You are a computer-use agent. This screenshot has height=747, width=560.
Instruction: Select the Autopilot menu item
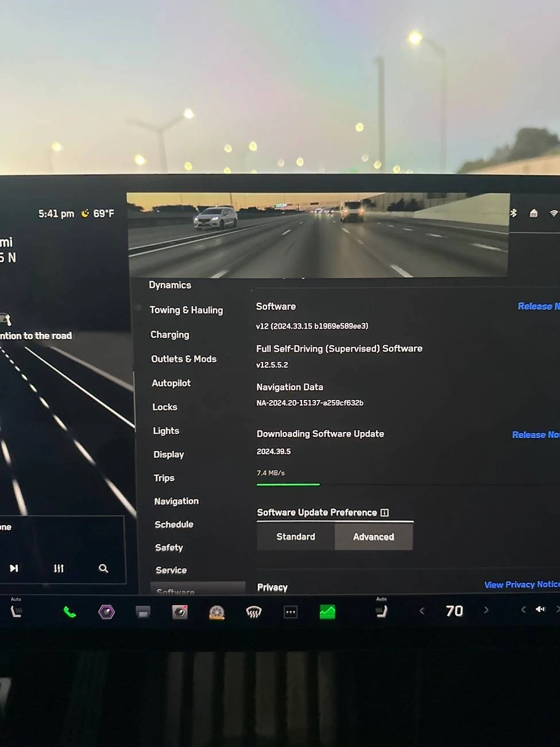[x=171, y=383]
